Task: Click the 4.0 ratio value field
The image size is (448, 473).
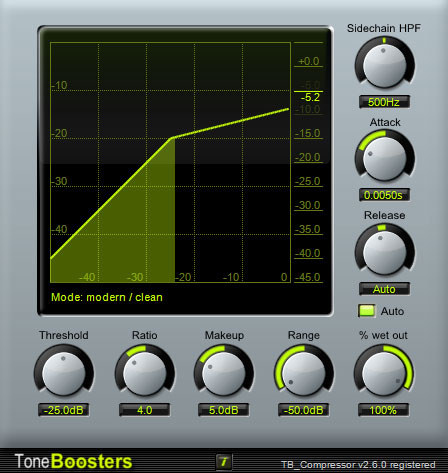Action: coord(145,410)
